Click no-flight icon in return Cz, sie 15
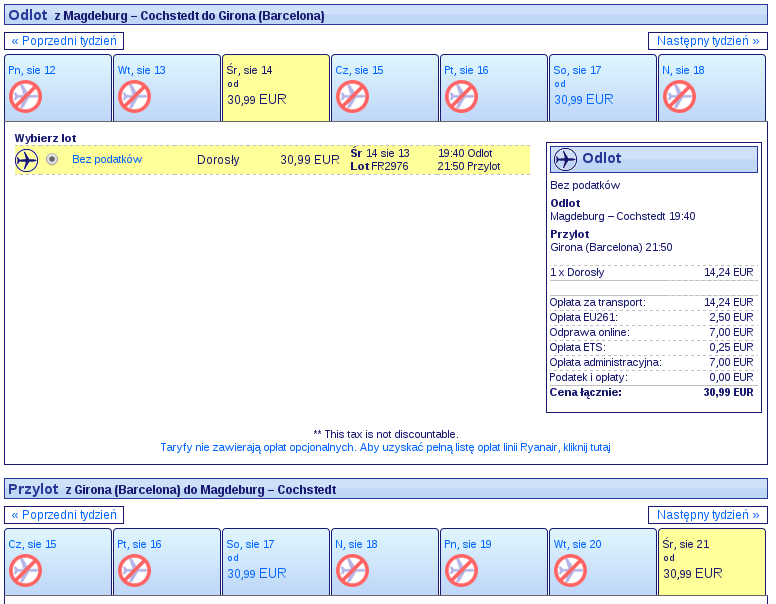Image resolution: width=776 pixels, height=604 pixels. [x=25, y=570]
